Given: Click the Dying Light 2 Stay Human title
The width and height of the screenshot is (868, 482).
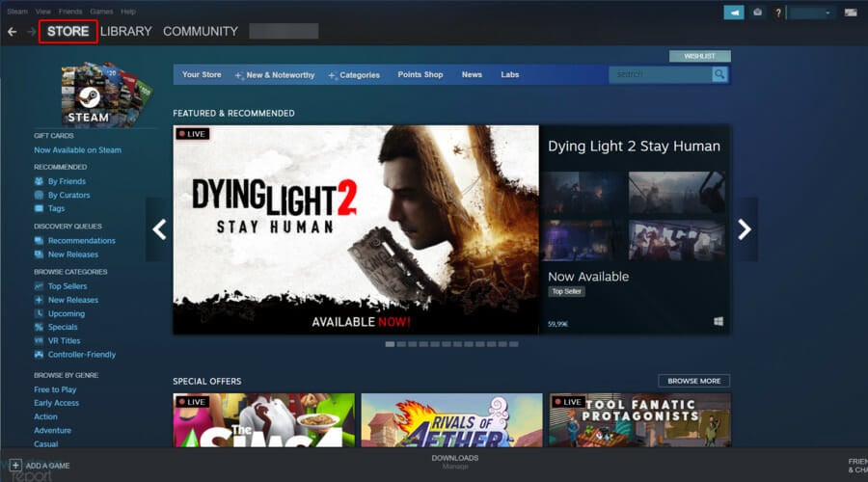Looking at the screenshot, I should [x=634, y=147].
